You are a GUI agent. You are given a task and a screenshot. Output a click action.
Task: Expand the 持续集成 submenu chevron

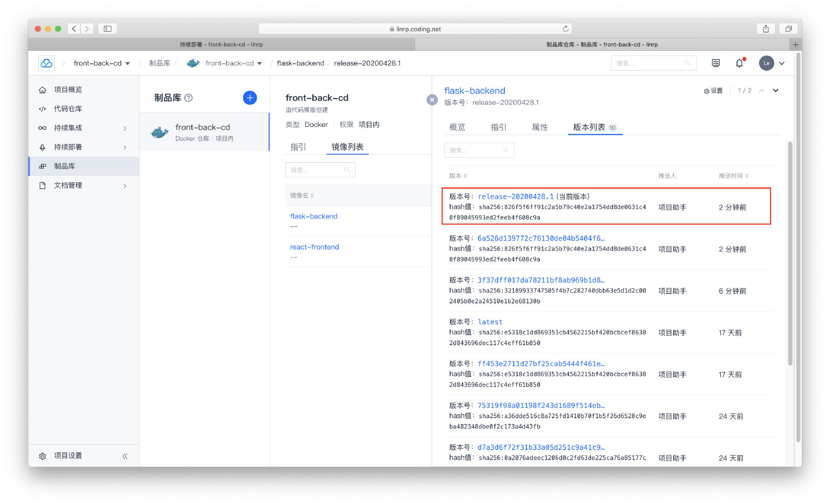click(x=125, y=128)
